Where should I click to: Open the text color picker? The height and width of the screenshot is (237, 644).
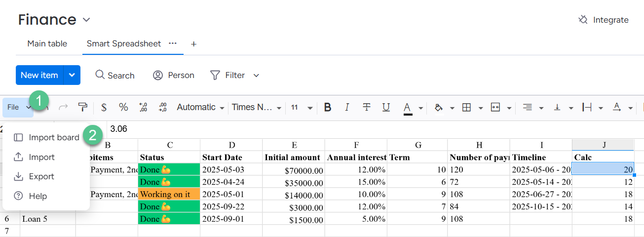[408, 107]
